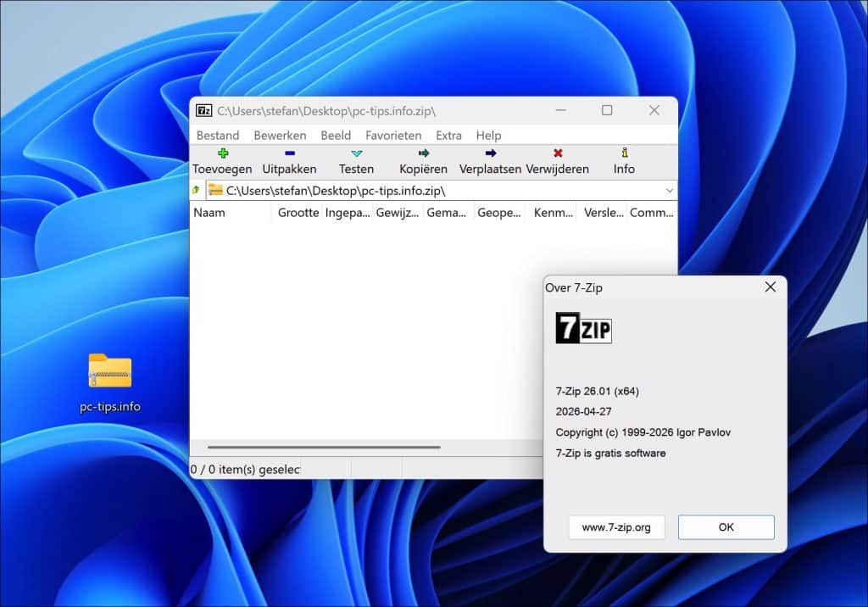This screenshot has width=868, height=607.
Task: Click the 7z icon in the window title bar
Action: pos(203,110)
